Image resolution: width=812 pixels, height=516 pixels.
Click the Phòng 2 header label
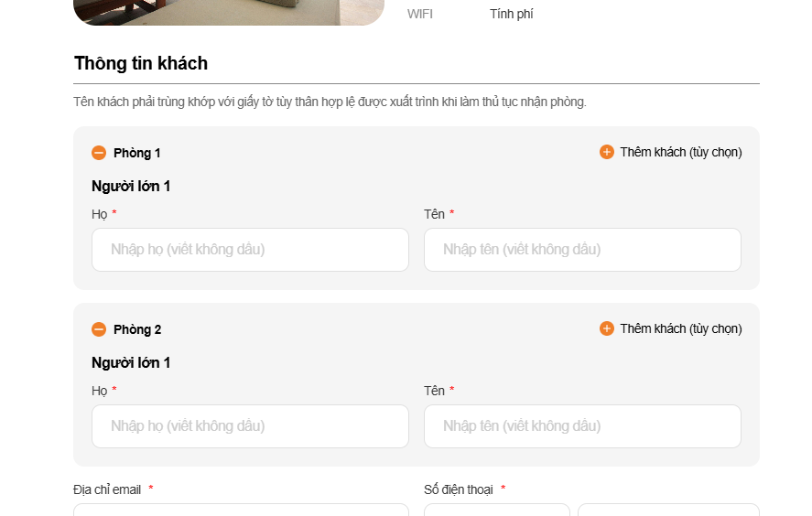137,329
